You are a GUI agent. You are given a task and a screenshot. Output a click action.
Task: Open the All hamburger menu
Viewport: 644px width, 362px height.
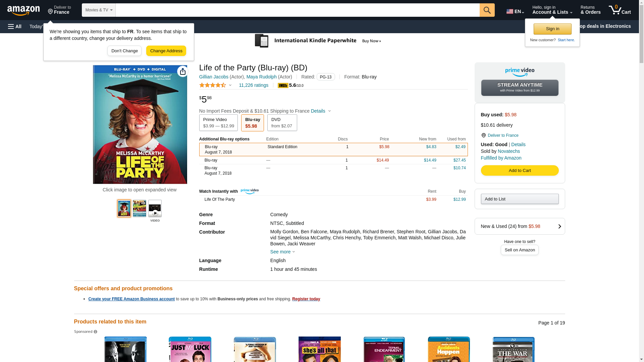(15, 26)
